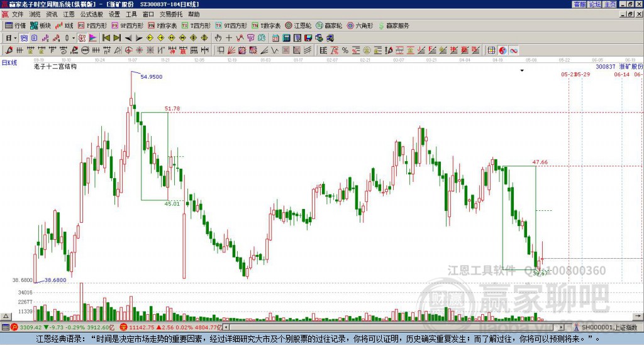Viewport: 644px width, 345px height.
Task: Click the 47.66 price level label
Action: (x=540, y=162)
